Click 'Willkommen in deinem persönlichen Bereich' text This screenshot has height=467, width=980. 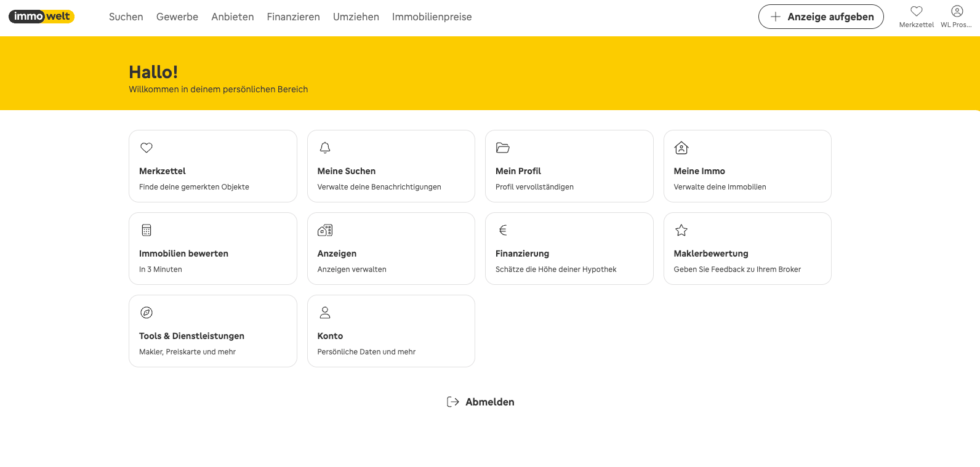218,89
